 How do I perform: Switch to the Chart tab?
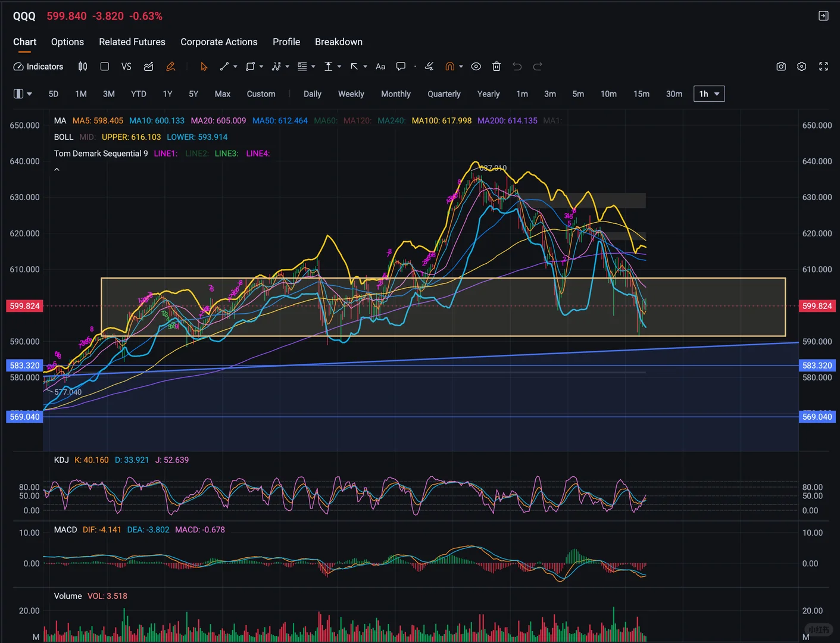coord(25,42)
